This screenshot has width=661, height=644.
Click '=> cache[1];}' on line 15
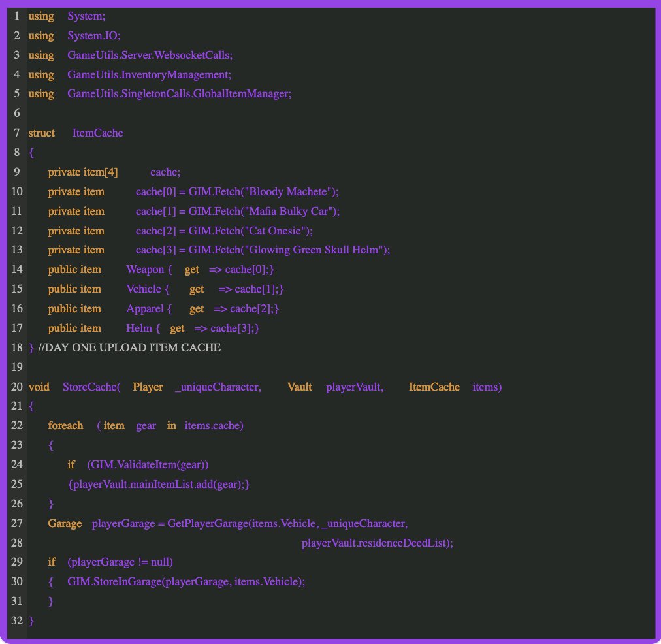(x=251, y=289)
